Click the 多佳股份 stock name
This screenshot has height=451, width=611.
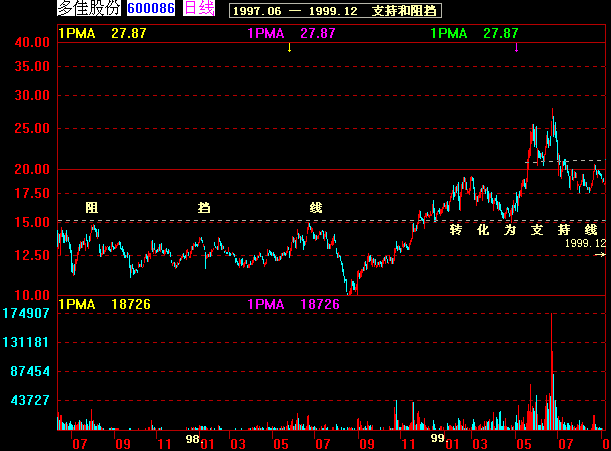(88, 9)
